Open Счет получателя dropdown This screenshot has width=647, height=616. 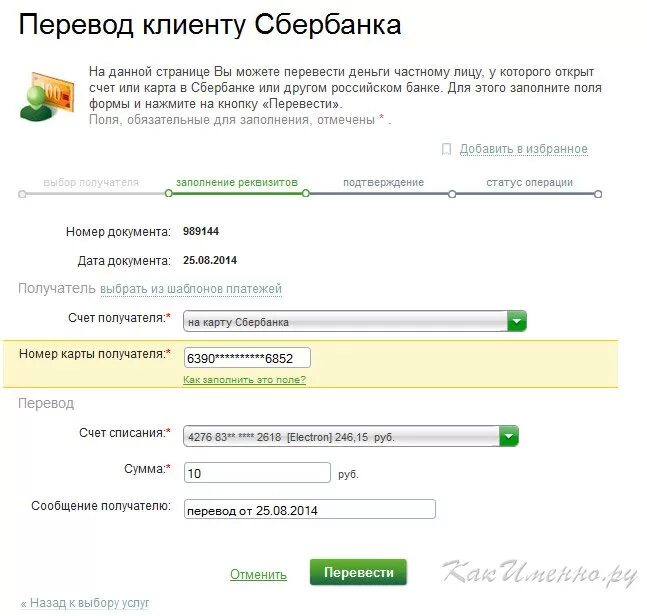354,321
